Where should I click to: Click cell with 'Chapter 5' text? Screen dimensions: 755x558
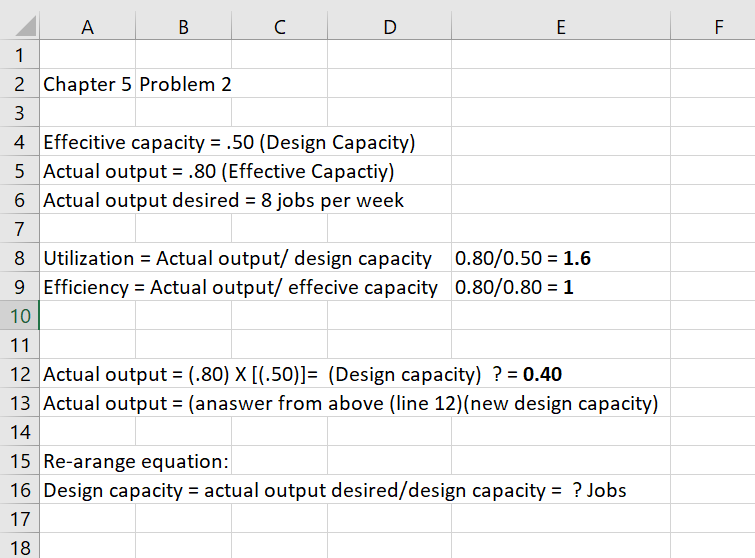(88, 84)
